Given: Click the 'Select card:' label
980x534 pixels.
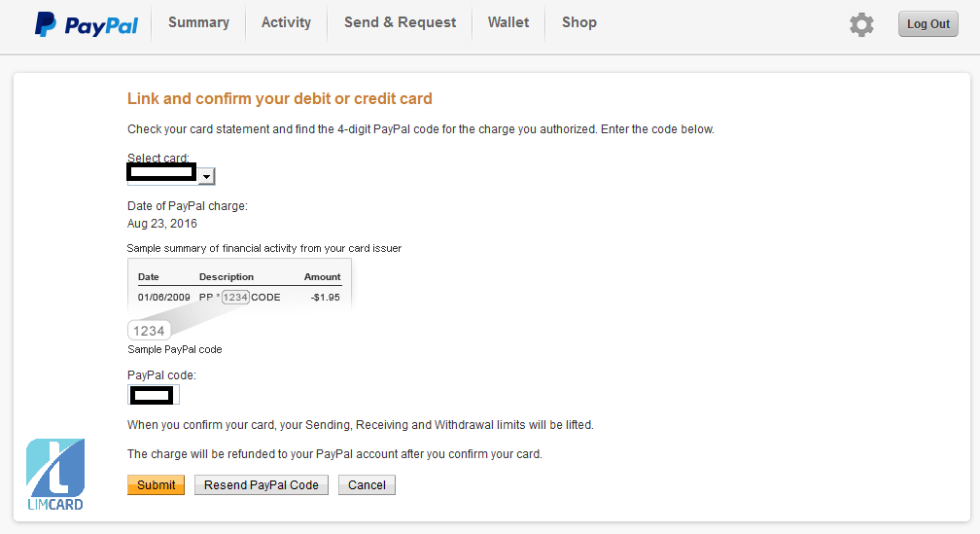Looking at the screenshot, I should point(158,158).
